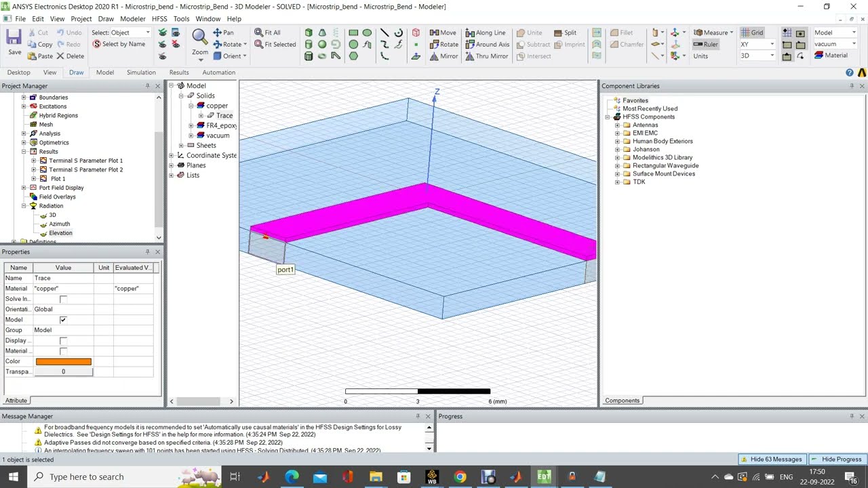This screenshot has height=488, width=868.
Task: Click Mirror tool in Draw ribbon
Action: [443, 56]
